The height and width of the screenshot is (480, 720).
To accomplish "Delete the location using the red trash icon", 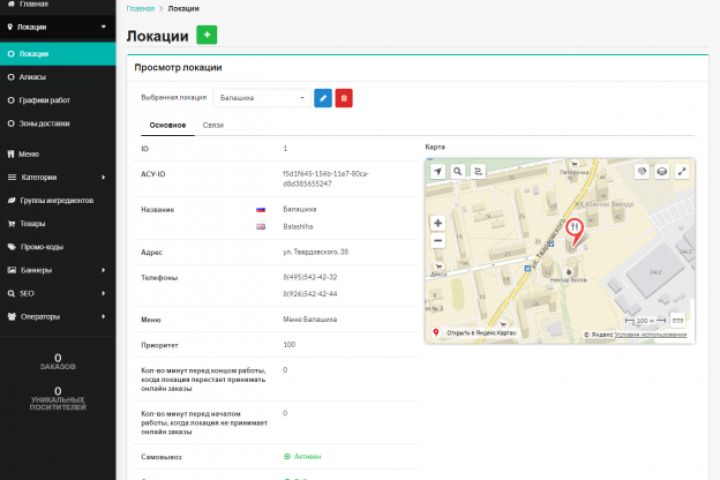I will [x=344, y=98].
